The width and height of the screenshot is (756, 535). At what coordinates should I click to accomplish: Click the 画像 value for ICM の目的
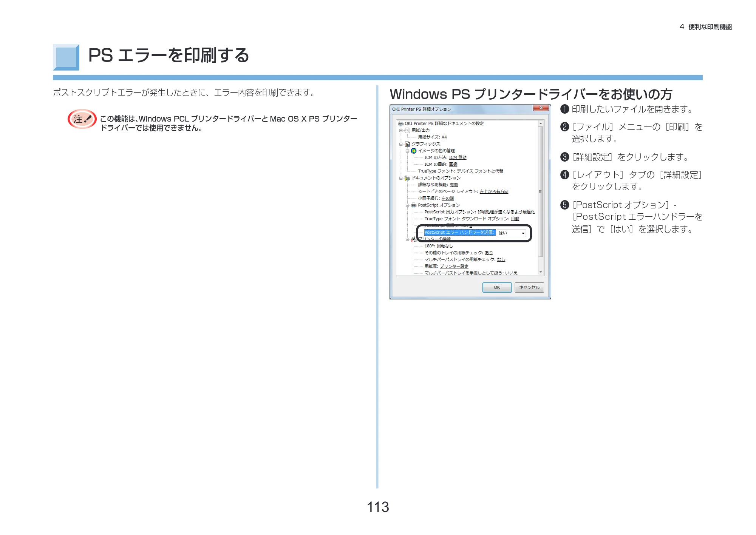[453, 164]
